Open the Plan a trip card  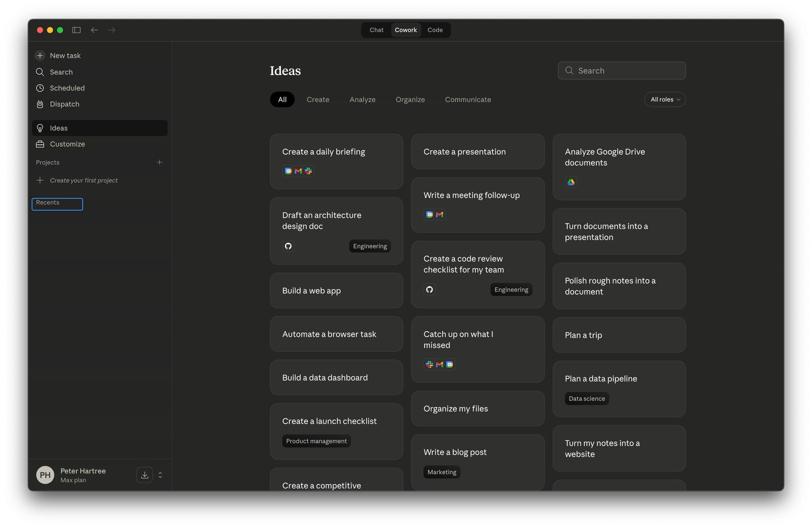click(x=619, y=335)
